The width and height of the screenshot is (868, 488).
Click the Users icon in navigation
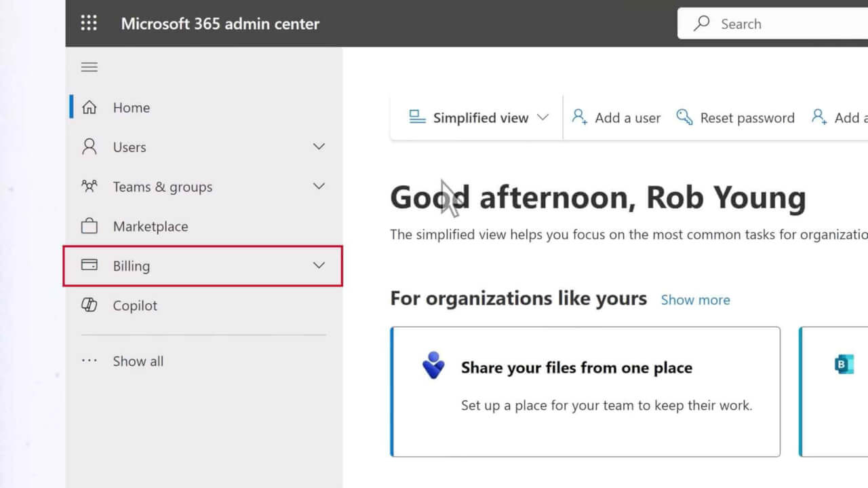tap(89, 147)
